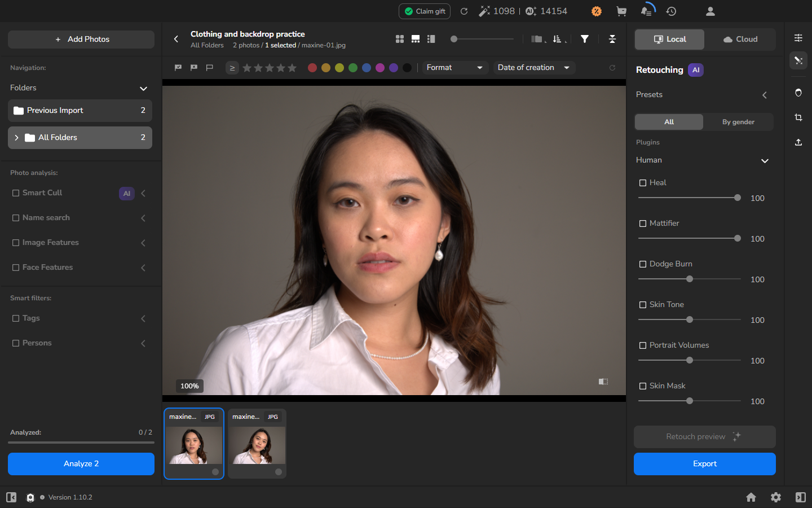Click the refresh icon beside Claim gift

point(464,11)
